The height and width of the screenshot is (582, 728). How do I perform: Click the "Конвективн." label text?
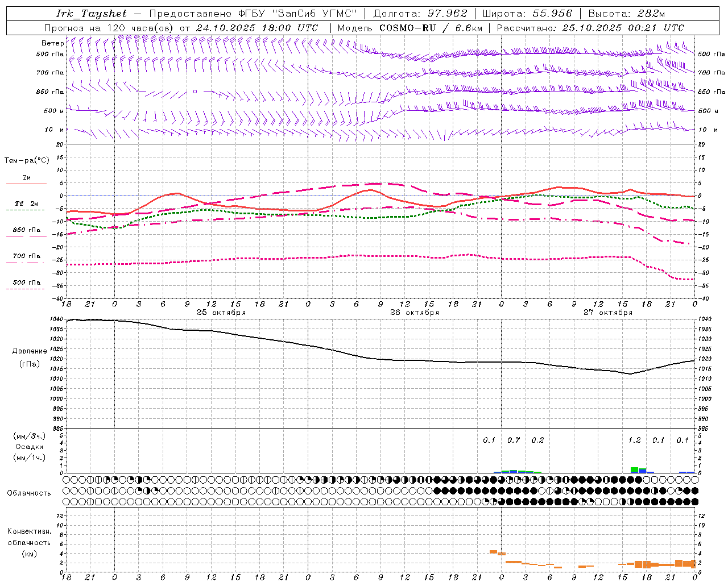pos(29,531)
